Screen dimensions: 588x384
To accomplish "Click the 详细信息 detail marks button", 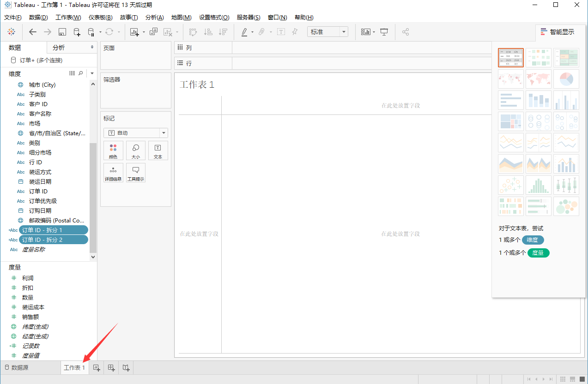I will click(x=113, y=173).
